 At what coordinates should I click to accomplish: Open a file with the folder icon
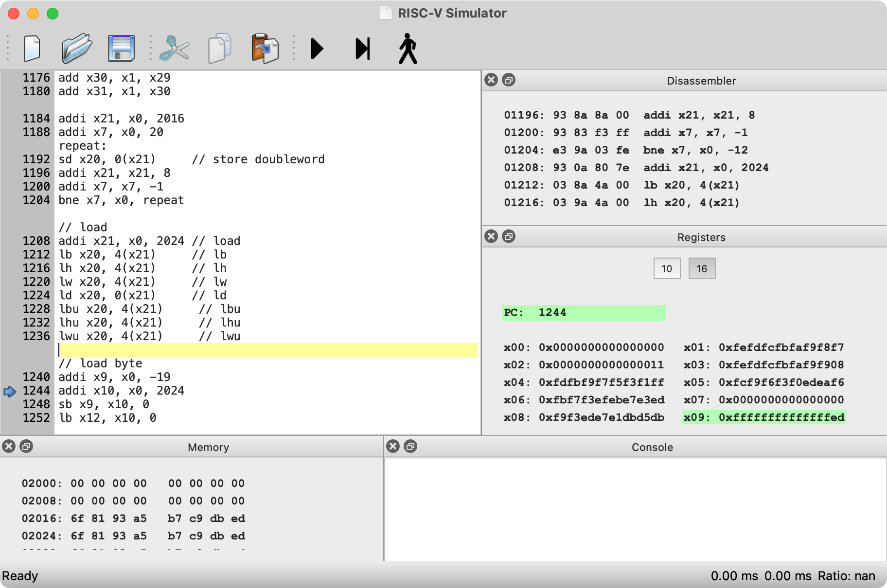click(x=77, y=48)
